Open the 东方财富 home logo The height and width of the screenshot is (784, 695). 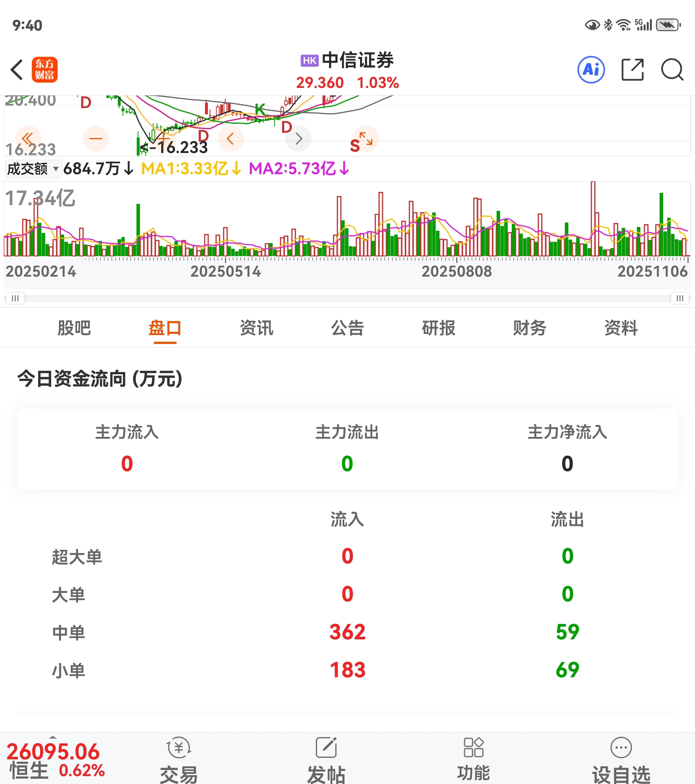[x=45, y=70]
